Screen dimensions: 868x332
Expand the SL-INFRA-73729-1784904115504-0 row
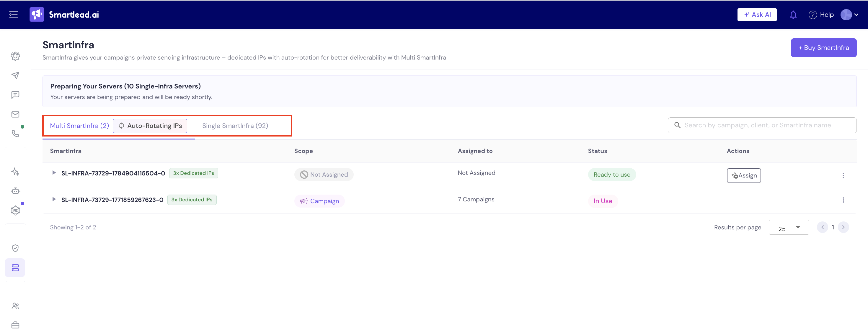[x=54, y=173]
